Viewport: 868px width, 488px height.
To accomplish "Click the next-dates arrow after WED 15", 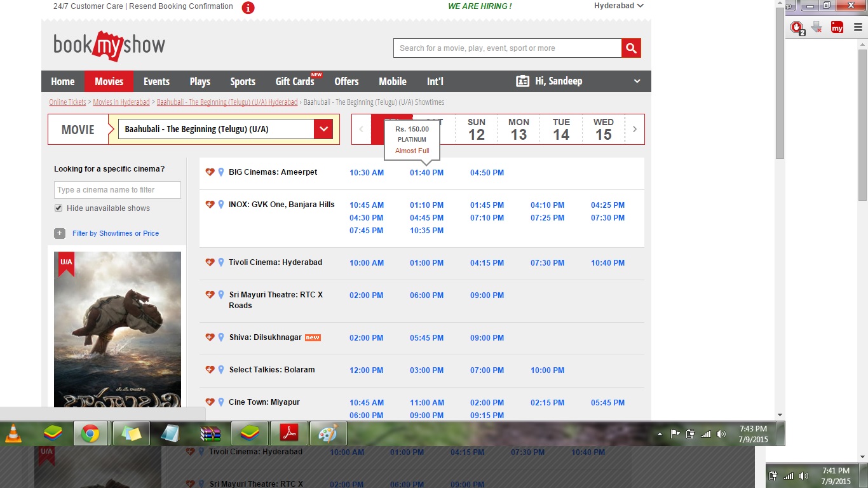I will click(634, 130).
